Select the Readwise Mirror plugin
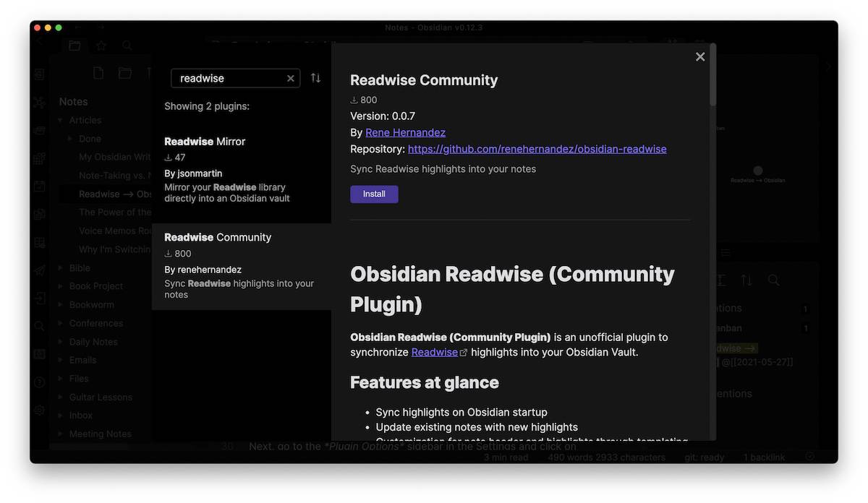 point(242,169)
